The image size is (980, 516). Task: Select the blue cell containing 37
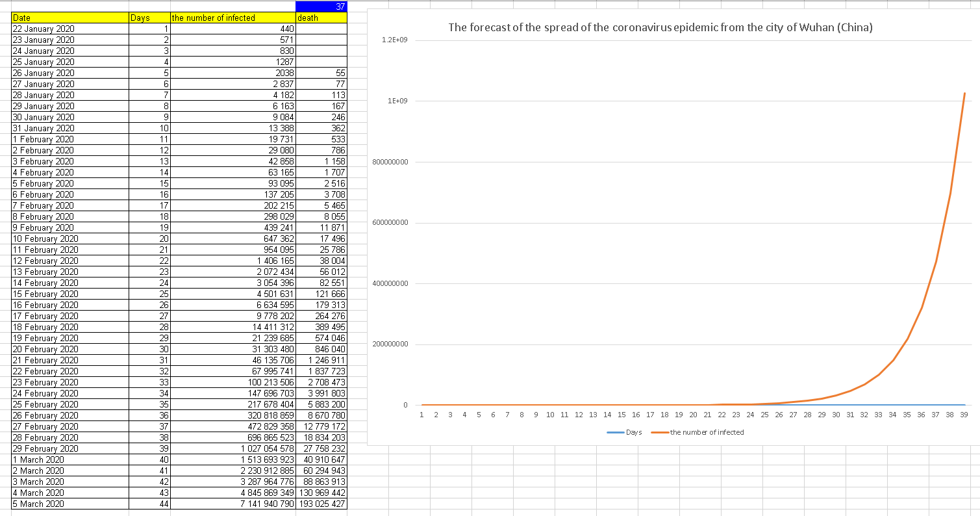[321, 6]
